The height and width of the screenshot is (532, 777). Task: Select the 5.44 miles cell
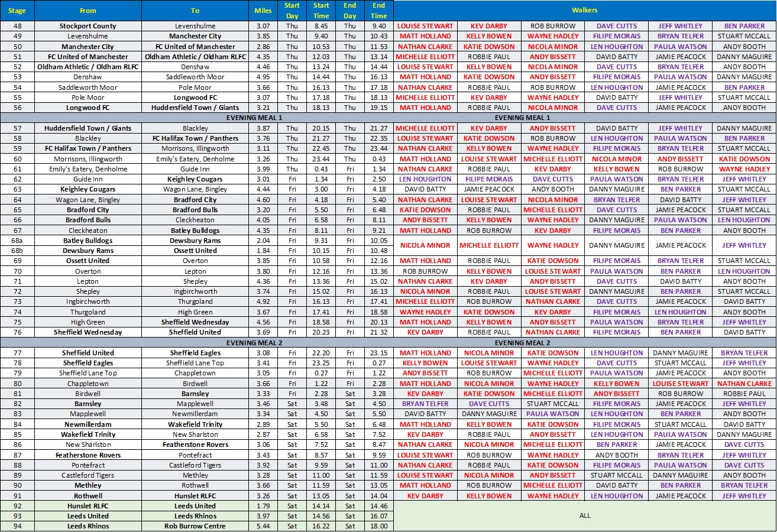coord(263,526)
